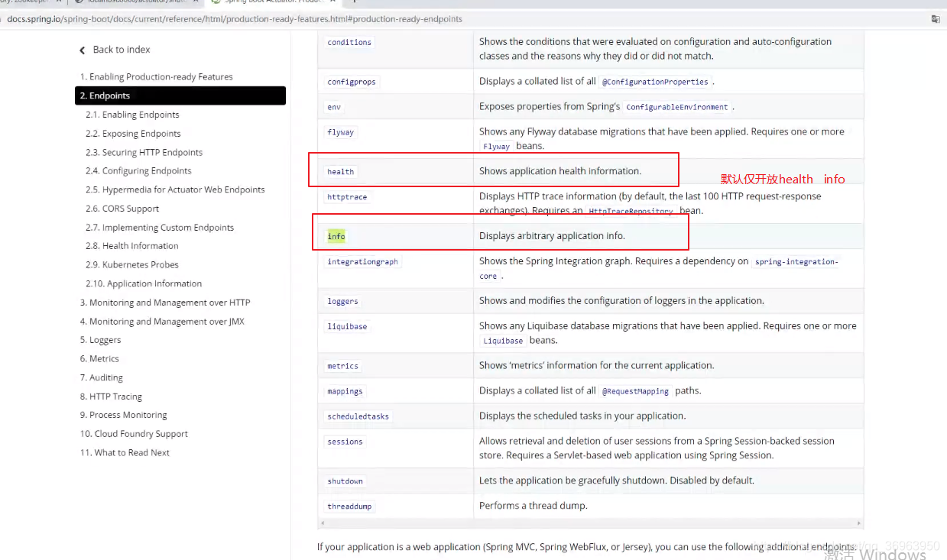Click the HttpTraceRepository inline code

point(631,212)
